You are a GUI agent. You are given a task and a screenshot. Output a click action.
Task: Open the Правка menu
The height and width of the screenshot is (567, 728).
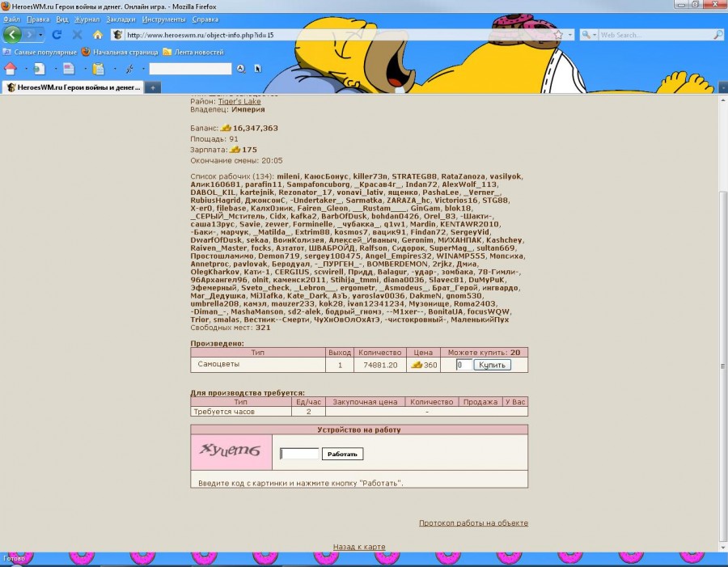point(38,19)
